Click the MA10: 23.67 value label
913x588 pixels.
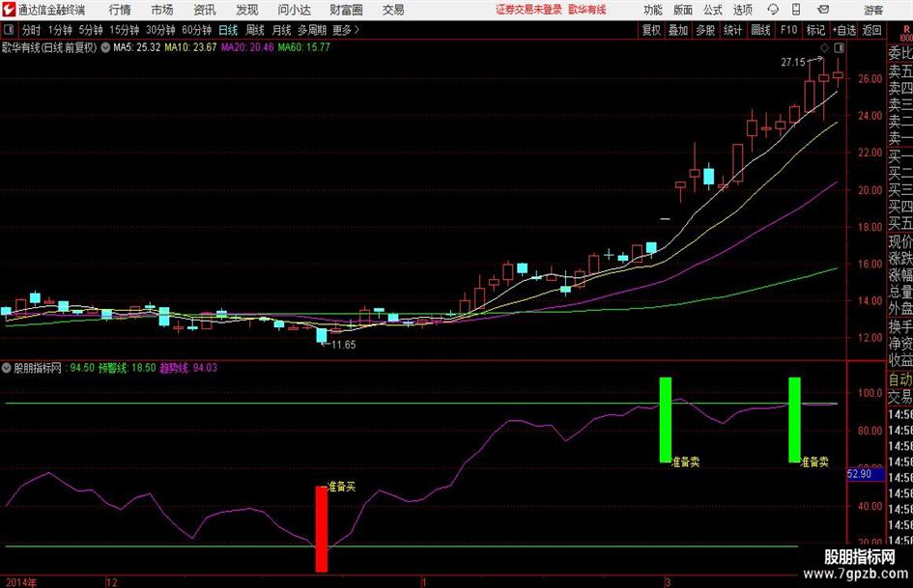[x=190, y=47]
